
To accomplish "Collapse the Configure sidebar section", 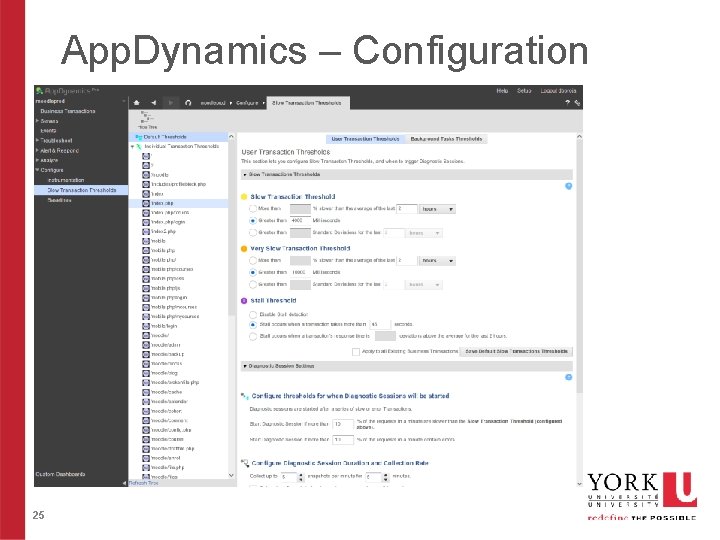I will [x=38, y=169].
